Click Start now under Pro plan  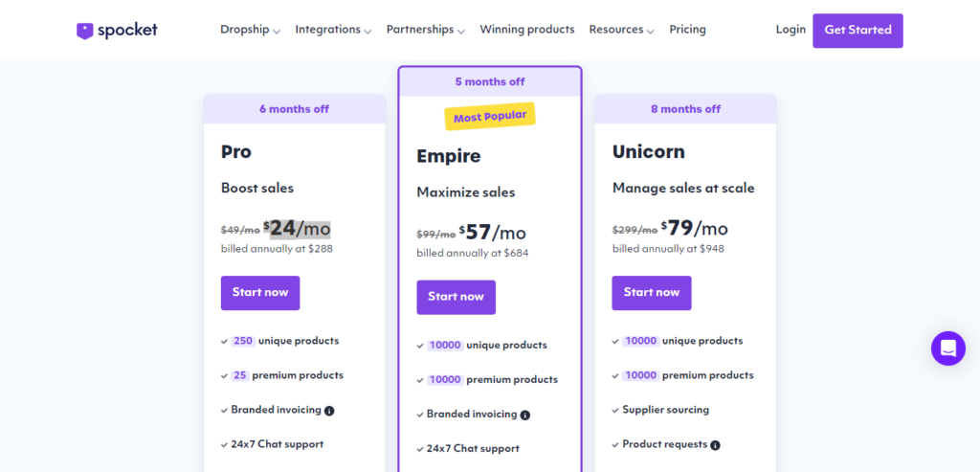(260, 293)
